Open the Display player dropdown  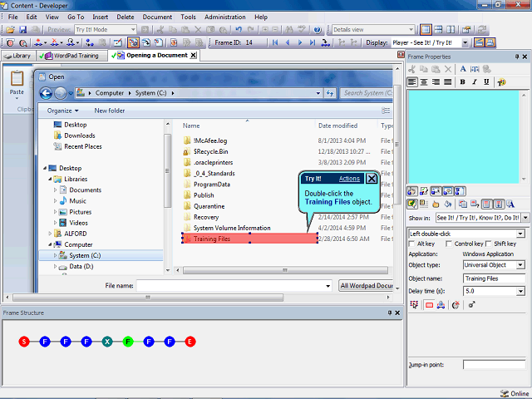coord(465,42)
